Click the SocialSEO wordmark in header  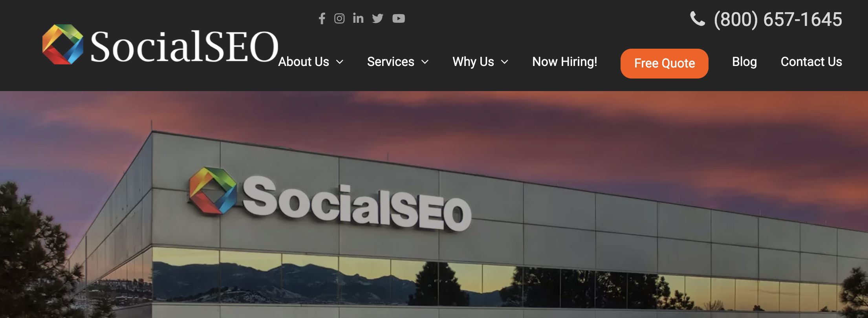184,46
